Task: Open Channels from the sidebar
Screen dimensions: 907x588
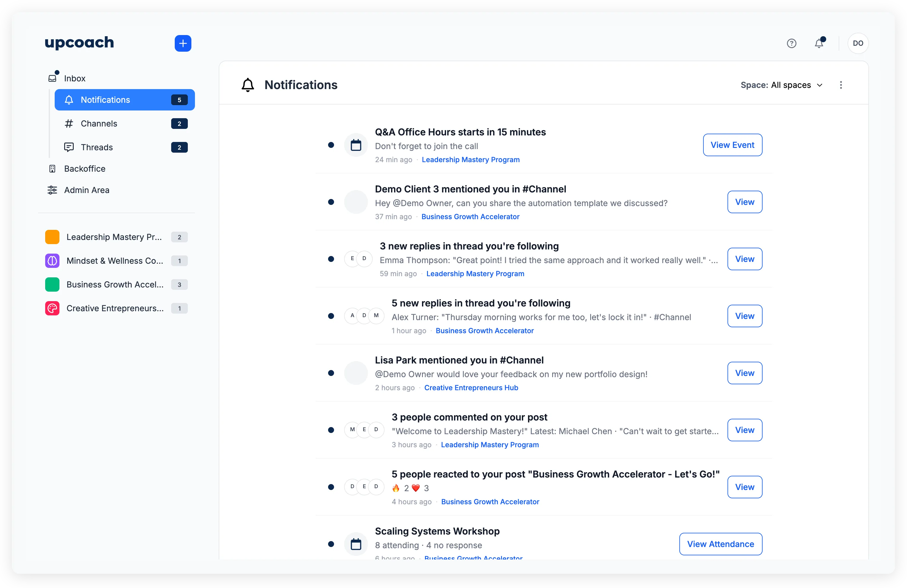Action: point(98,123)
